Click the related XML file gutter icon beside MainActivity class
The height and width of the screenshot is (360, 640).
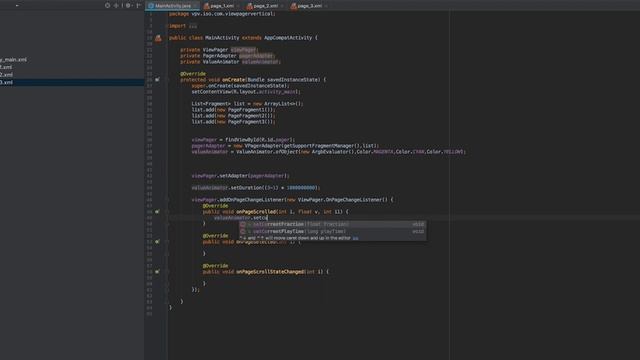point(158,38)
